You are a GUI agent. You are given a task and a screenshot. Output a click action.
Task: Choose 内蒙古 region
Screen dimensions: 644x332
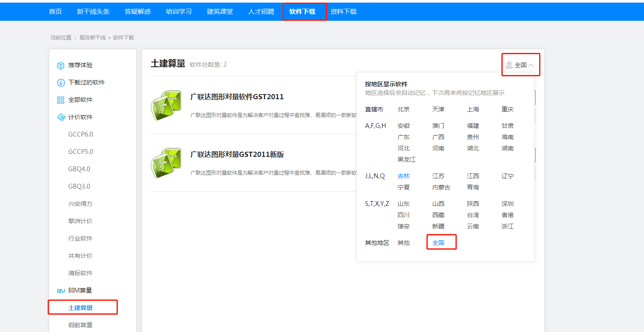[441, 187]
